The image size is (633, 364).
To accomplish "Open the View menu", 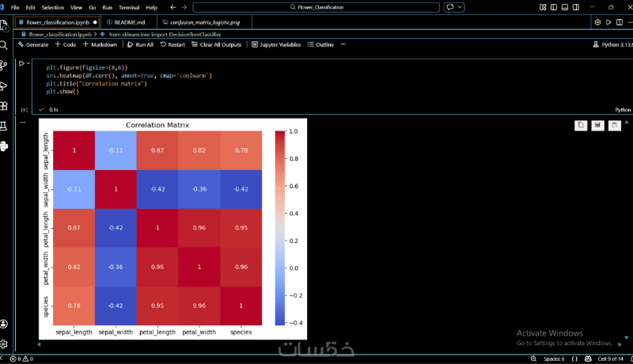I will [x=76, y=7].
